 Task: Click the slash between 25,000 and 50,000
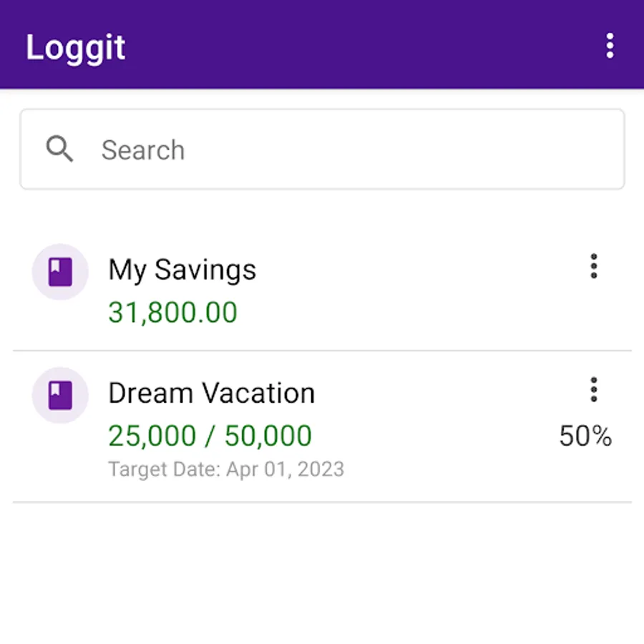point(210,436)
